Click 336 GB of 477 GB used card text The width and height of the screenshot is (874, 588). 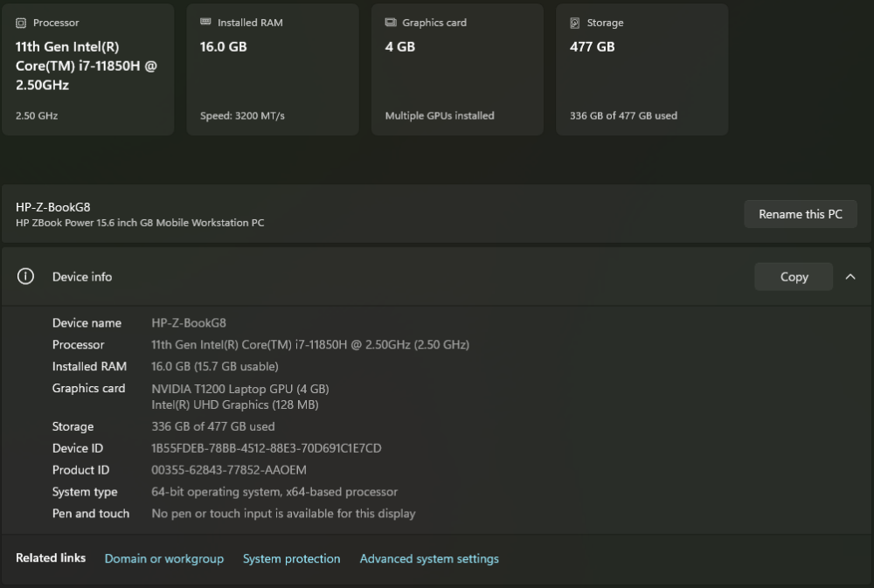point(623,116)
